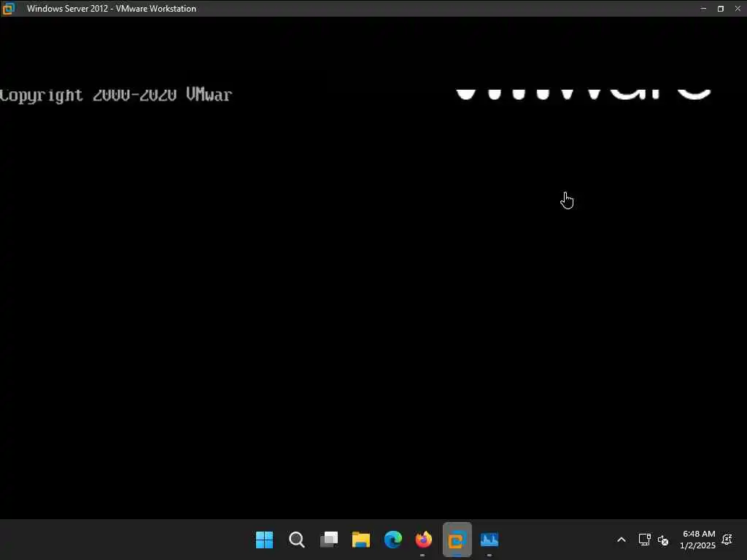Open the Windows Start menu
Viewport: 747px width, 560px height.
(x=264, y=540)
